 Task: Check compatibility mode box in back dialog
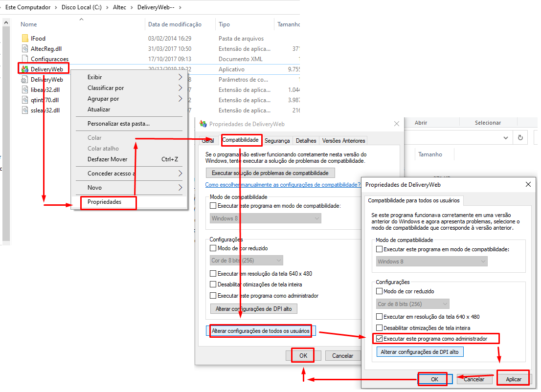[x=213, y=206]
